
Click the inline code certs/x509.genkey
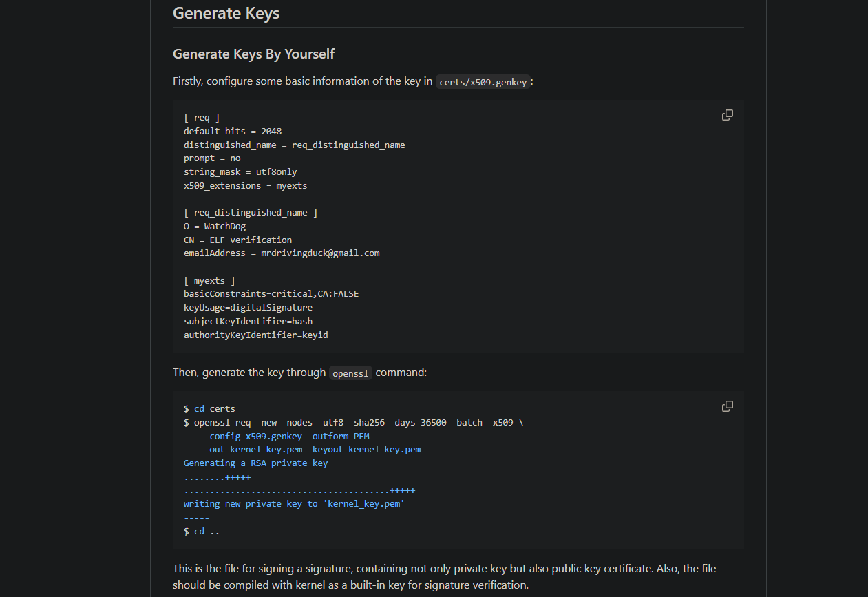(x=483, y=82)
